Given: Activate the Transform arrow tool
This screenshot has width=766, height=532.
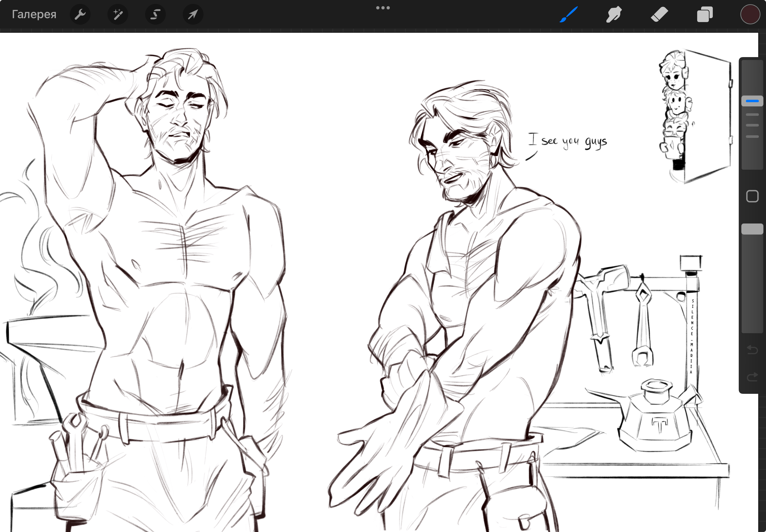Looking at the screenshot, I should 193,14.
